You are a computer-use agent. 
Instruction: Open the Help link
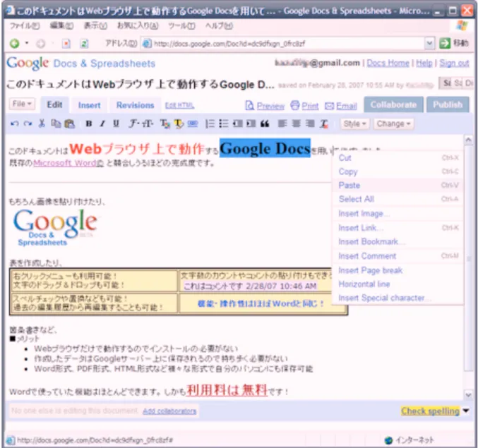pos(424,63)
